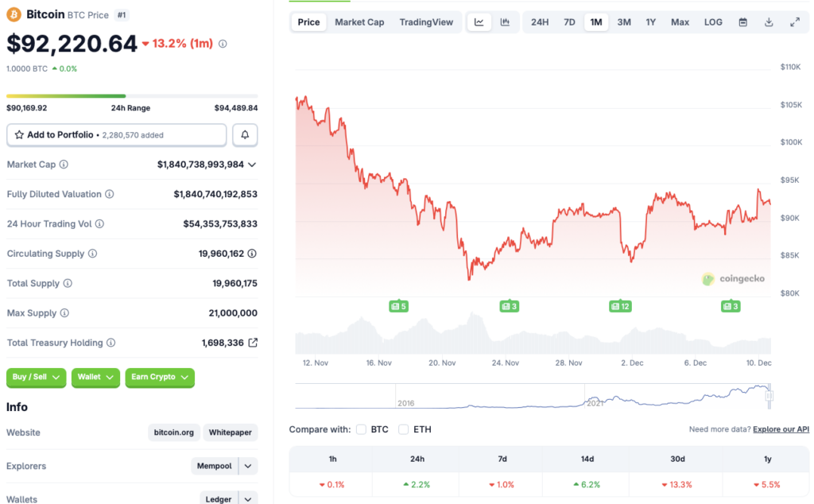This screenshot has width=814, height=504.
Task: Enable LOG scale on the chart
Action: tap(712, 21)
